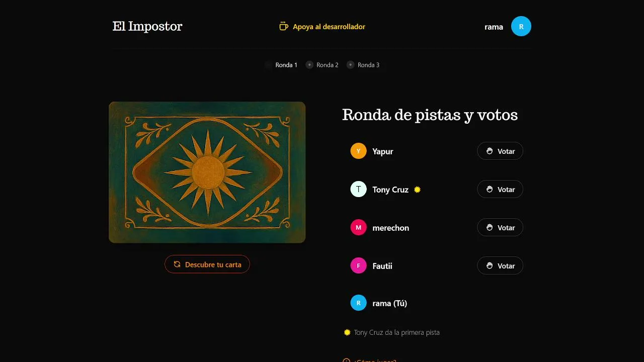Click merechon's red avatar icon

tap(358, 228)
